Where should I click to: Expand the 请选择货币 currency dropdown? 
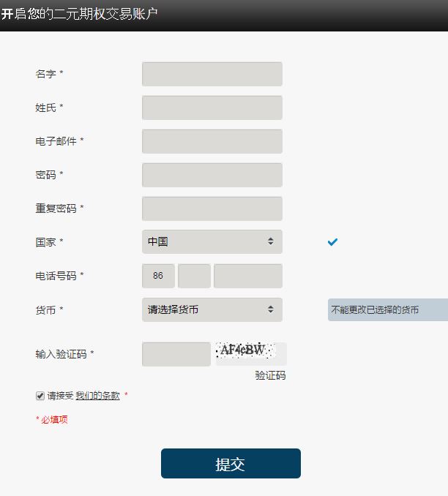(212, 309)
